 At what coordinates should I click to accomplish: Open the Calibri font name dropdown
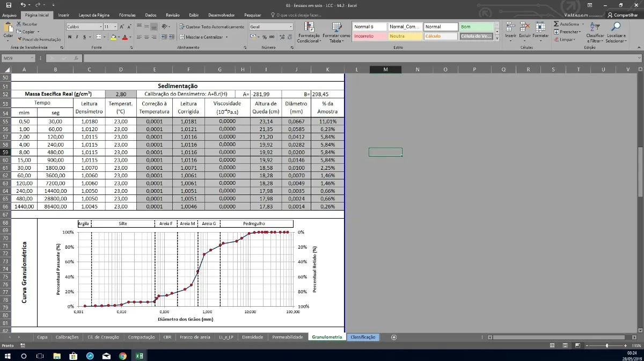coord(100,27)
